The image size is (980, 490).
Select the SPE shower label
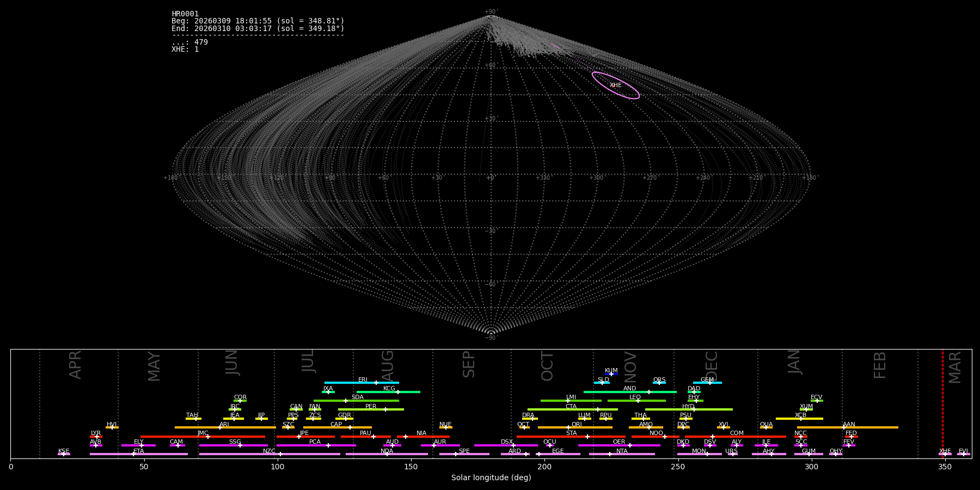464,451
